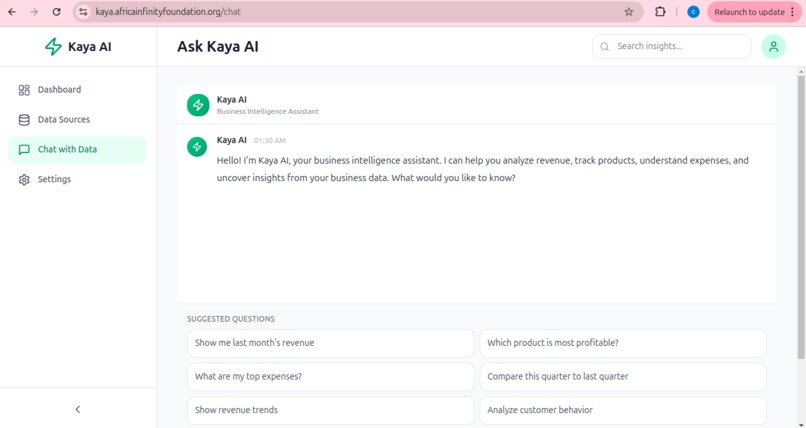
Task: Click the Search insights field
Action: tap(671, 46)
